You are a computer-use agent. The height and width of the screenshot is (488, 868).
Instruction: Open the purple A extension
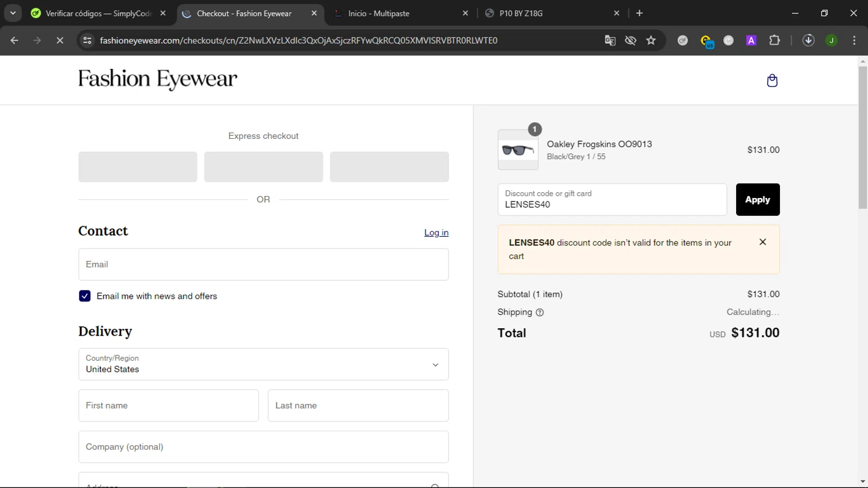[x=751, y=41]
